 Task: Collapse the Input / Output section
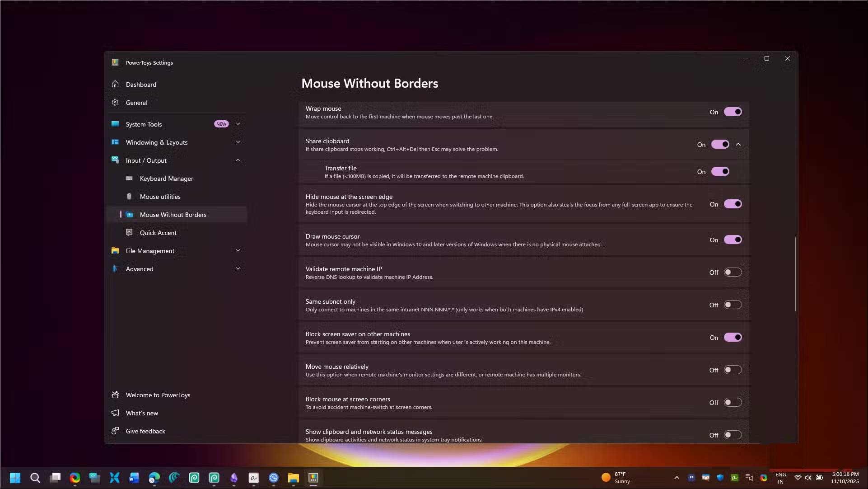tap(238, 160)
